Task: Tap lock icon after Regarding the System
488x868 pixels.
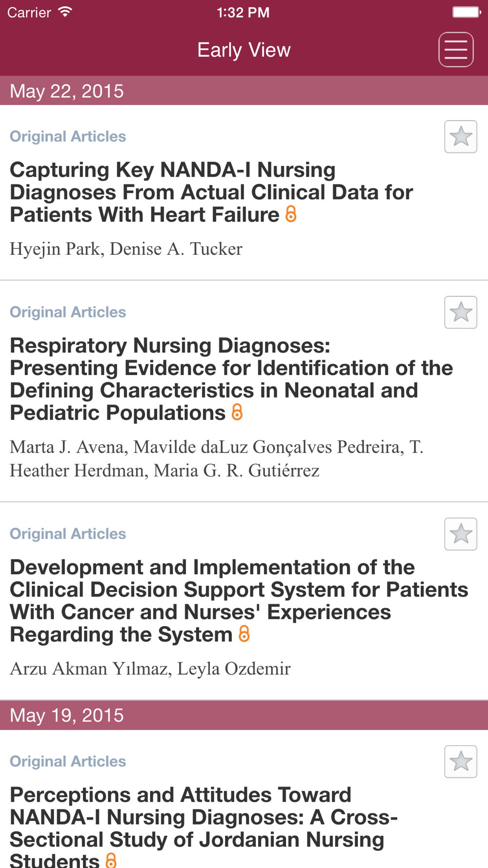Action: click(x=244, y=634)
